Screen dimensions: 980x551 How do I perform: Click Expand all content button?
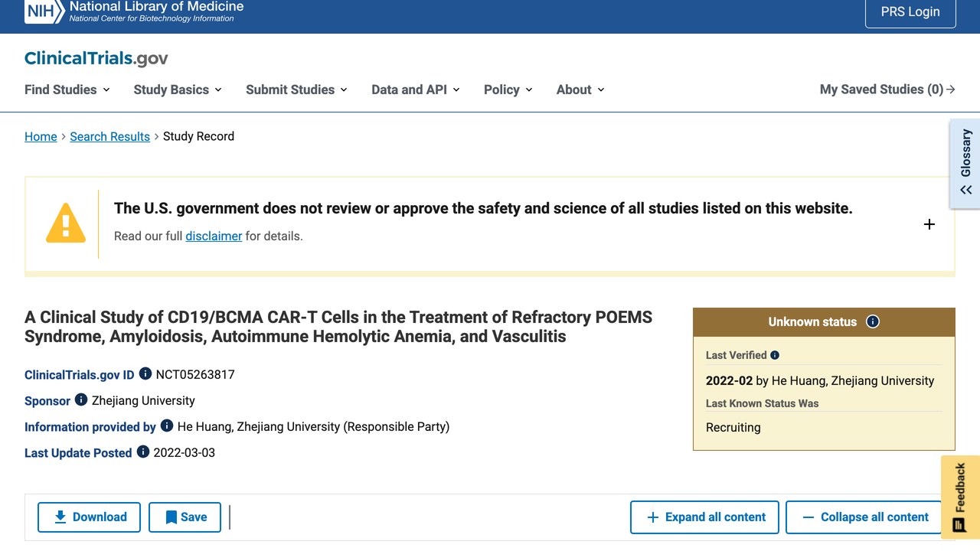pyautogui.click(x=704, y=517)
